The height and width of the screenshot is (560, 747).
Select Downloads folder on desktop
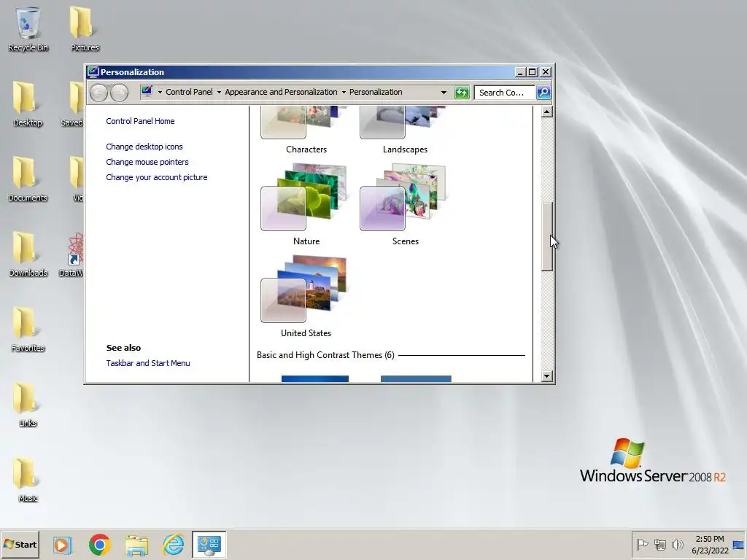coord(28,254)
